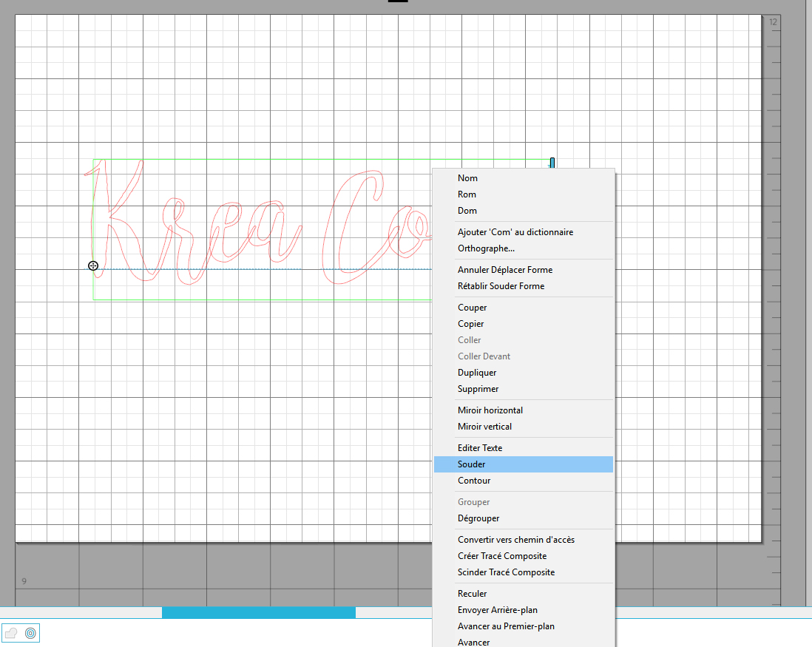The image size is (812, 647).
Task: Click the concentric offset icon at bottom left
Action: (x=30, y=633)
